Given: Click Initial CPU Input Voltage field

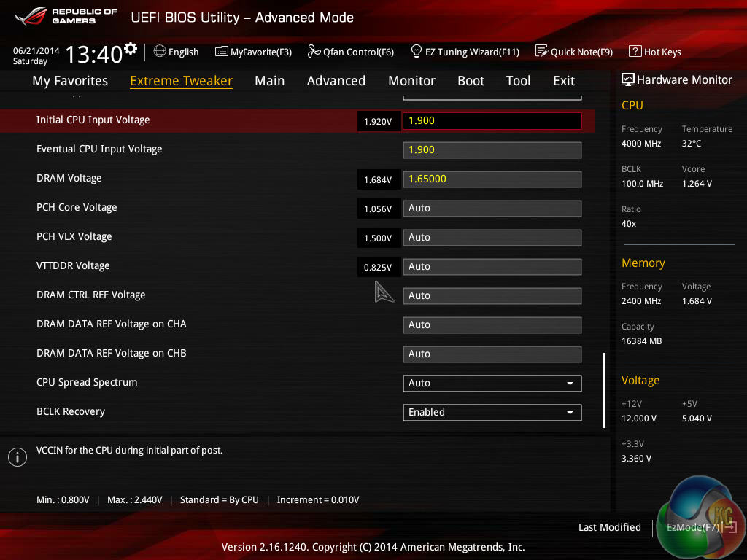Looking at the screenshot, I should 492,121.
